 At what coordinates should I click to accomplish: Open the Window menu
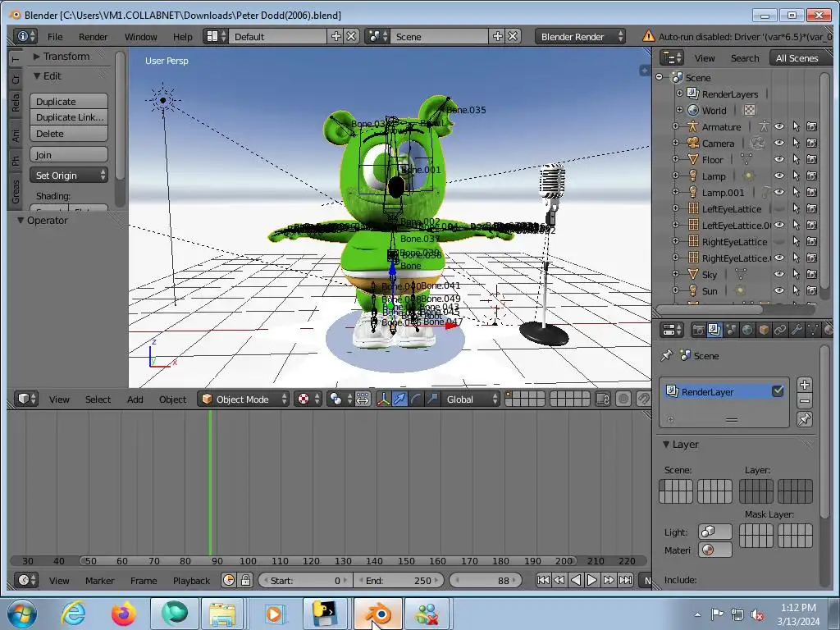140,36
